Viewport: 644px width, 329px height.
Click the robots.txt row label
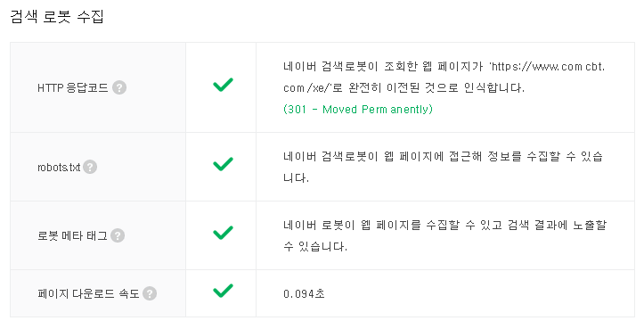(x=59, y=168)
